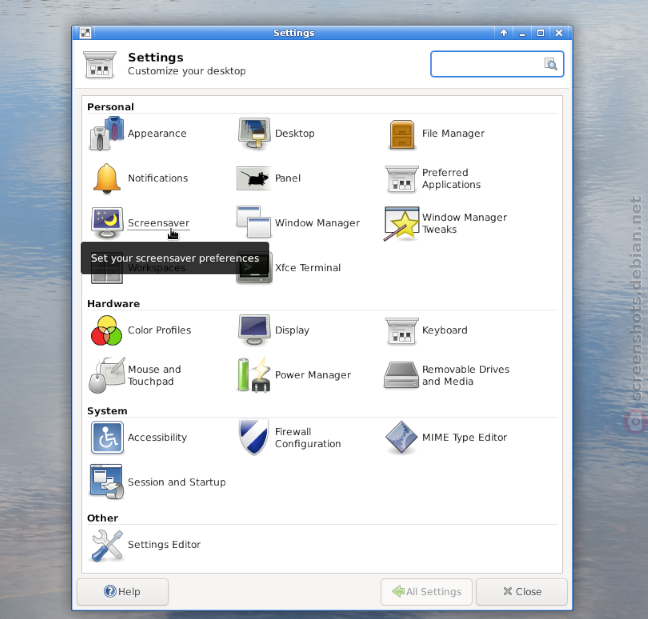Open the Screensaver moon icon
648x619 pixels.
tap(107, 223)
